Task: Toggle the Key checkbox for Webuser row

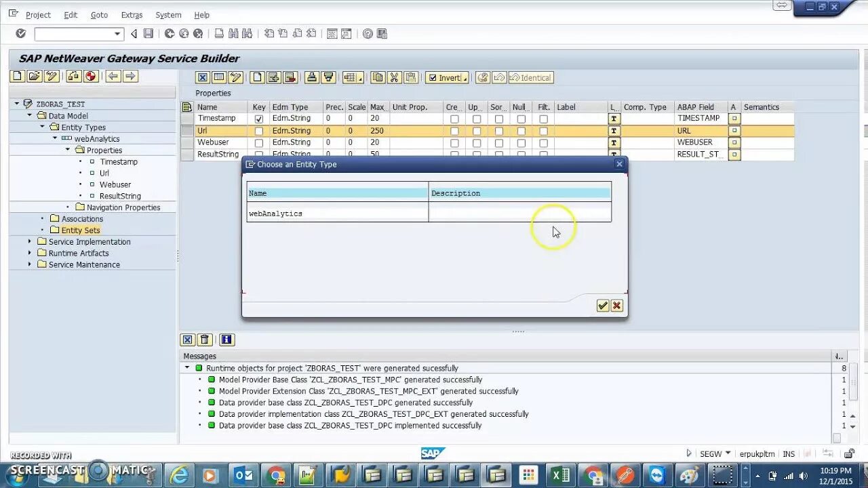Action: coord(258,143)
